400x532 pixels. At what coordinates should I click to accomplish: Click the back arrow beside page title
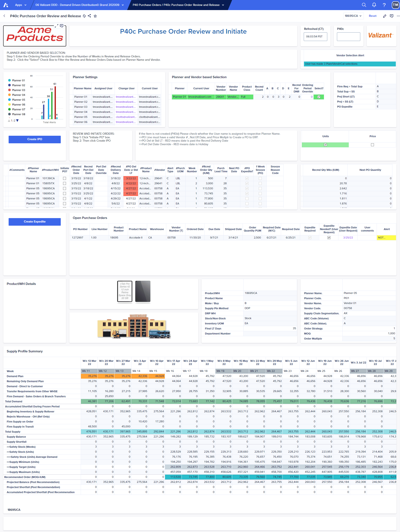(4, 16)
